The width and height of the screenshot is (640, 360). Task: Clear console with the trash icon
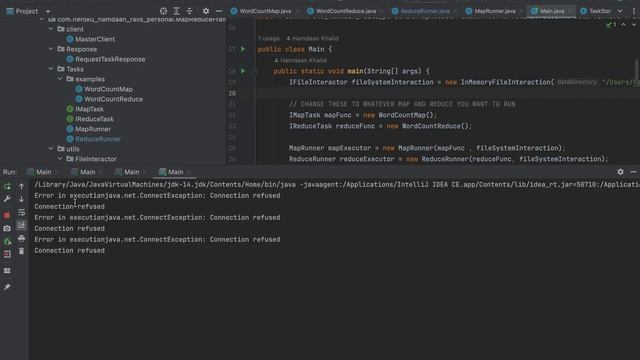pyautogui.click(x=21, y=251)
